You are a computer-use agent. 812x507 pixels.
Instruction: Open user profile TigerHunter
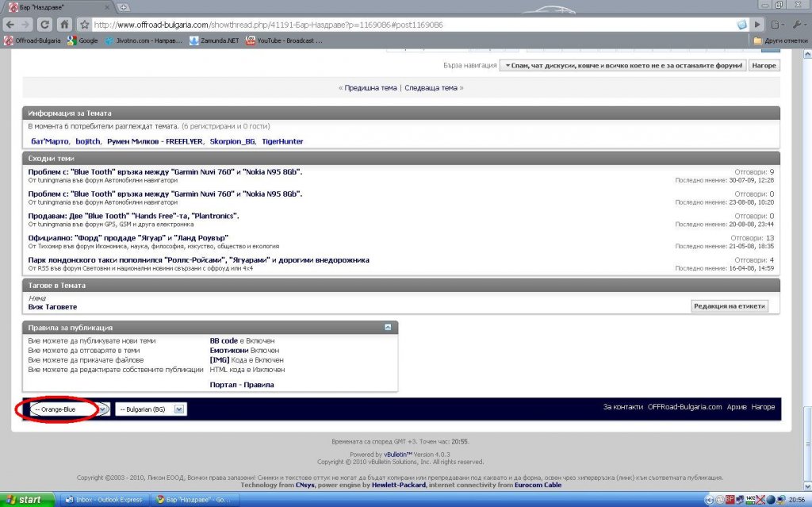(x=282, y=141)
